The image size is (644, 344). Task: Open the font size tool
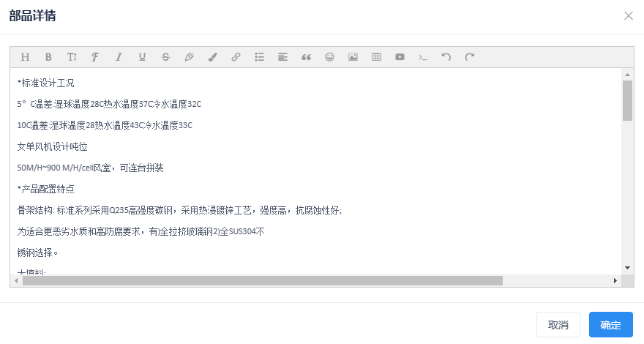(x=72, y=57)
